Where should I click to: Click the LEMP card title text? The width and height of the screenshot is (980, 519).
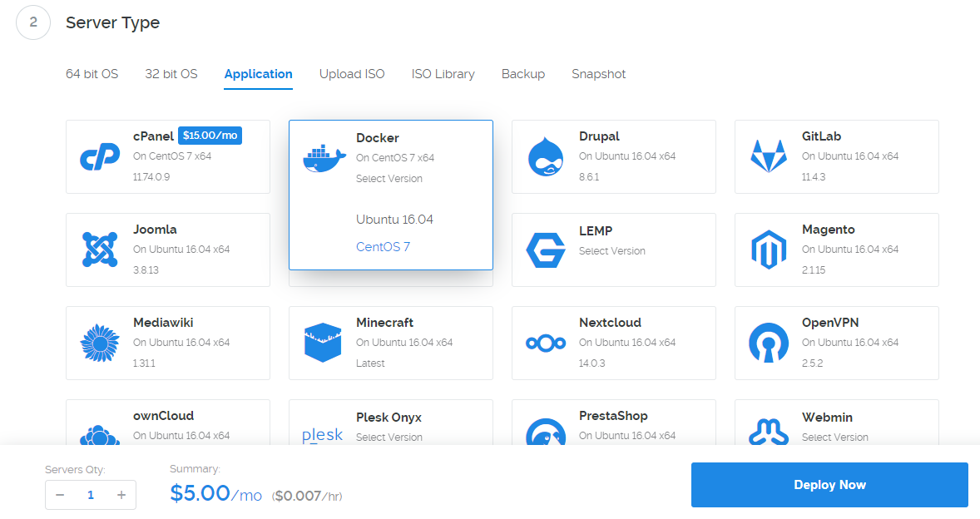[x=596, y=230]
